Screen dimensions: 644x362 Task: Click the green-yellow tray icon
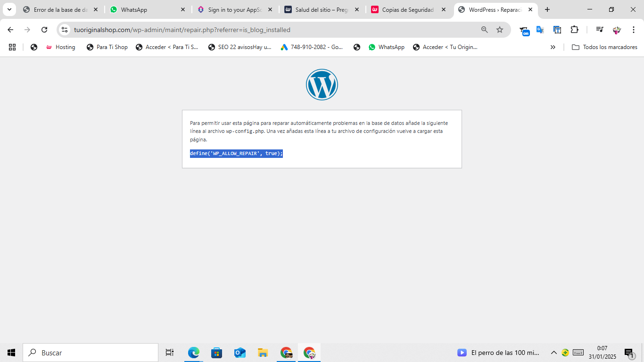[565, 353]
